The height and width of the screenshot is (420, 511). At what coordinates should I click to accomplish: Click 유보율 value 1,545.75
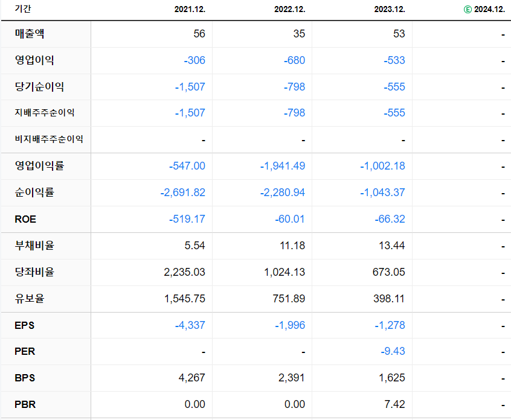(x=185, y=299)
